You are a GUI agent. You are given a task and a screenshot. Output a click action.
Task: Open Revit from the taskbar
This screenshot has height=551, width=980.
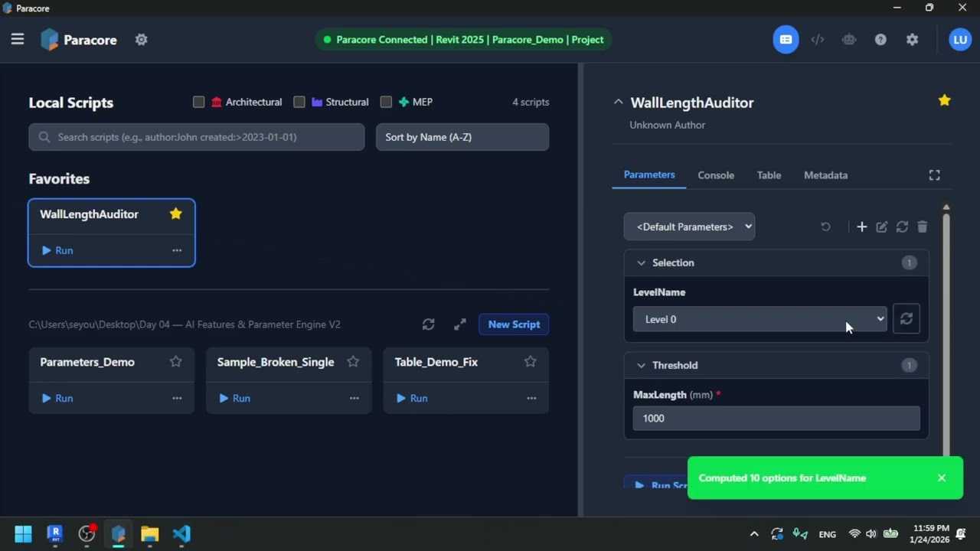click(x=54, y=533)
